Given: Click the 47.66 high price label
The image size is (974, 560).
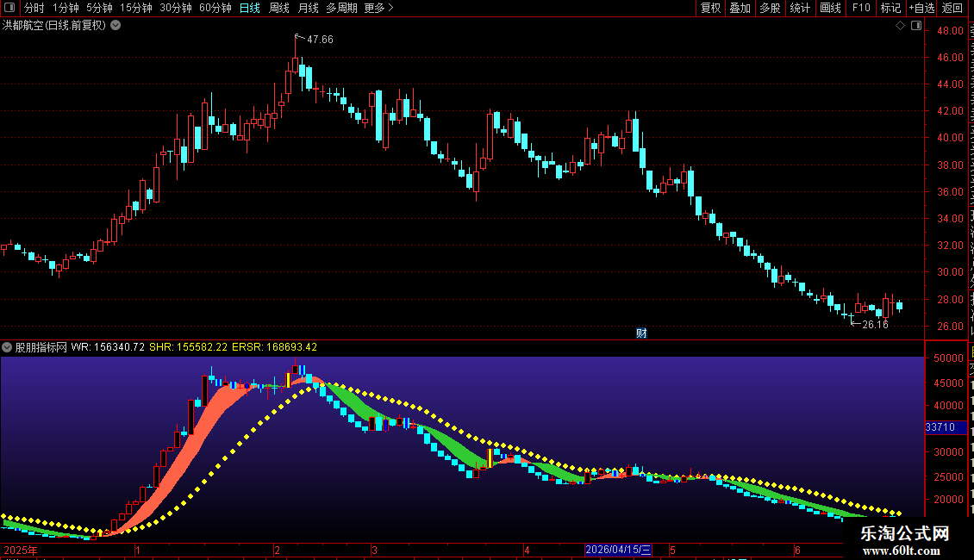Looking at the screenshot, I should tap(320, 40).
